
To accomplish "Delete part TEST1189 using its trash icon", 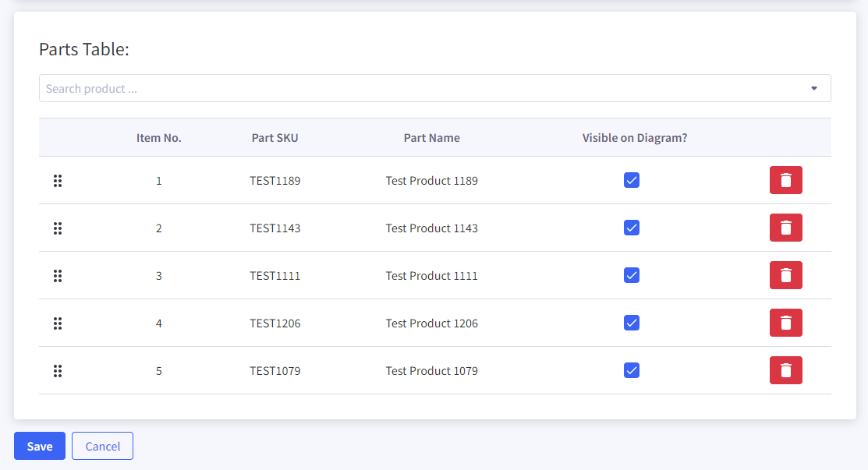I will pyautogui.click(x=785, y=180).
